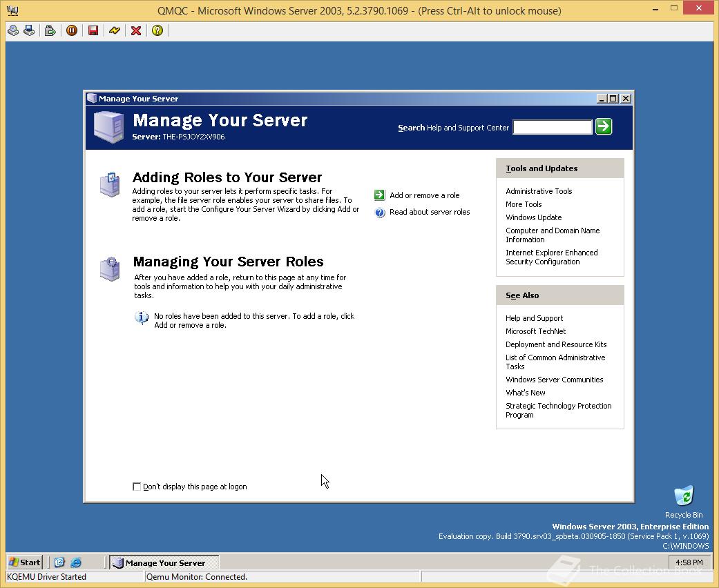Click the See Also heading

tap(522, 295)
